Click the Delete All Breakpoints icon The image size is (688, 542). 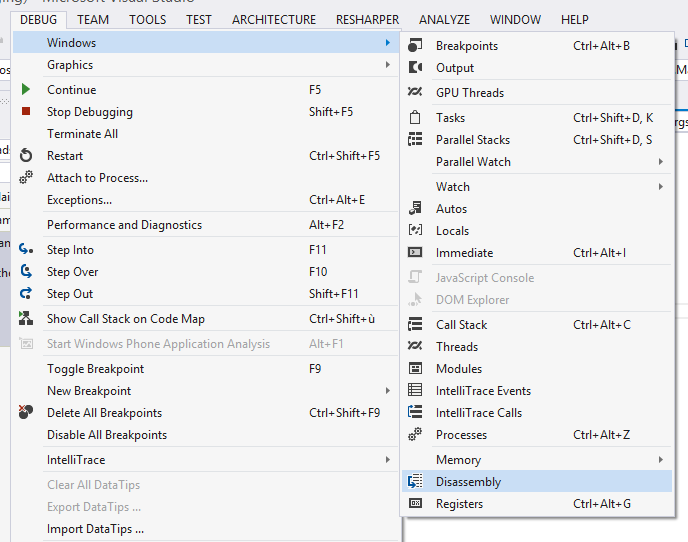[26, 412]
